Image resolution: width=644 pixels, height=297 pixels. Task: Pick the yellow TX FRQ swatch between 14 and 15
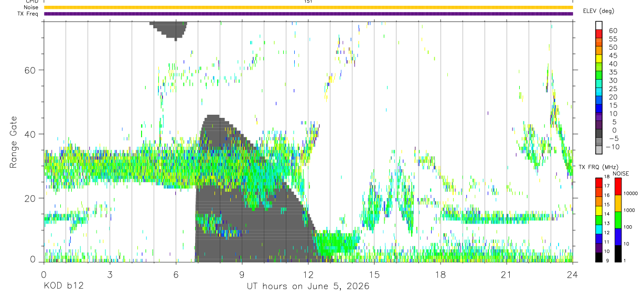599,210
